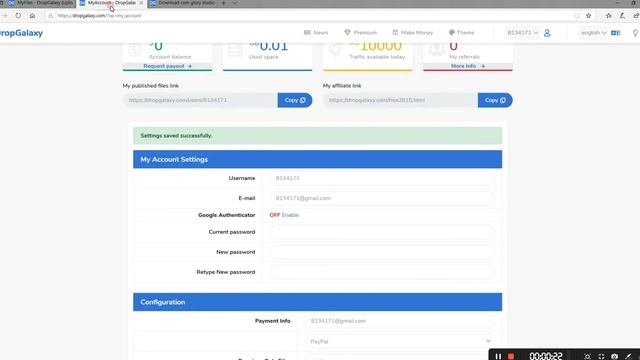Viewport: 640px width, 360px height.
Task: Open the PayPal payment method dropdown
Action: coord(400,341)
